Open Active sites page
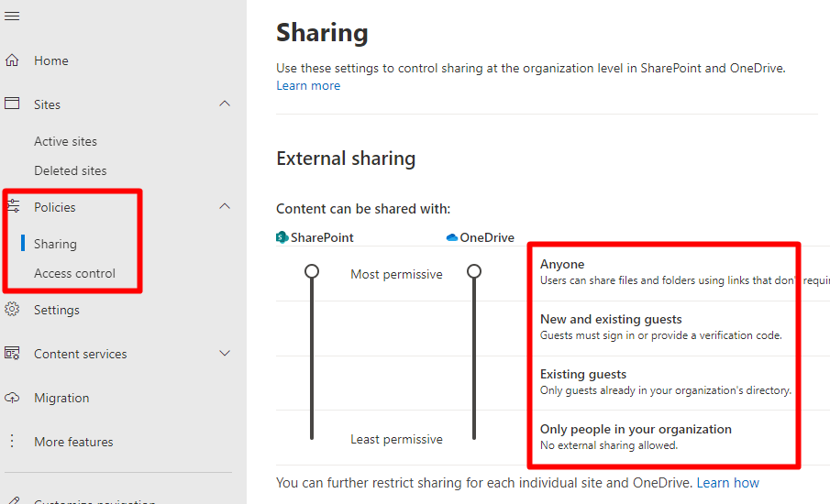The height and width of the screenshot is (504, 830). pyautogui.click(x=65, y=141)
